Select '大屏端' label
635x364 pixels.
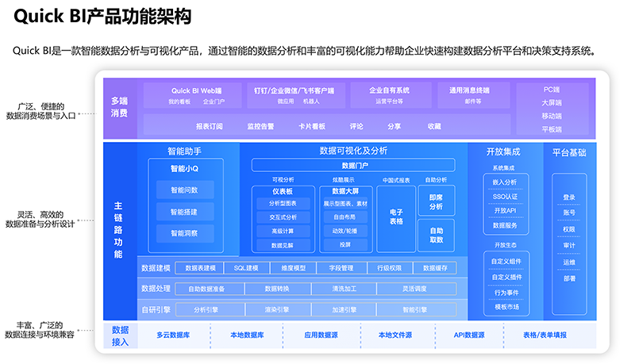(x=552, y=103)
